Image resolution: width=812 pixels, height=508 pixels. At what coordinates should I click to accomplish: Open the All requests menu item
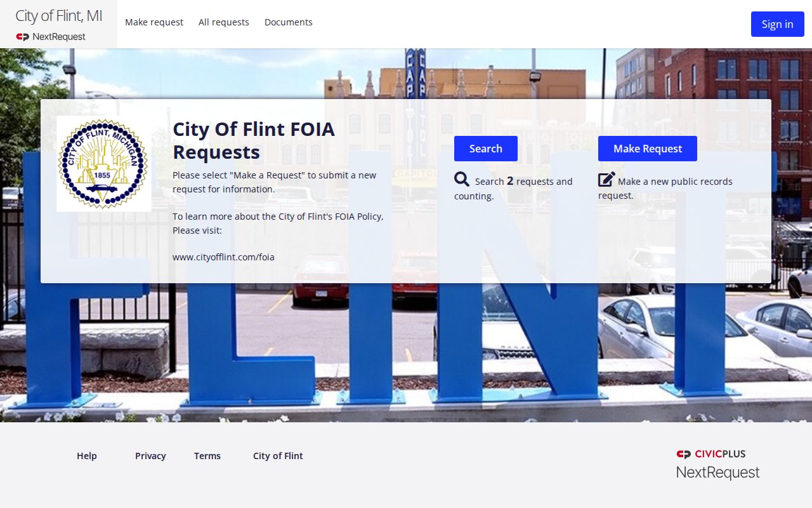click(224, 22)
